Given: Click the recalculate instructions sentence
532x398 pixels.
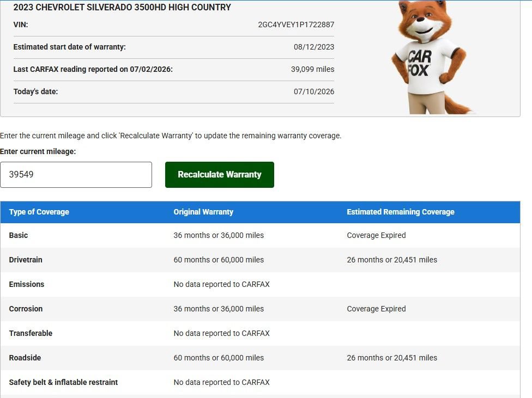Looking at the screenshot, I should pos(171,136).
